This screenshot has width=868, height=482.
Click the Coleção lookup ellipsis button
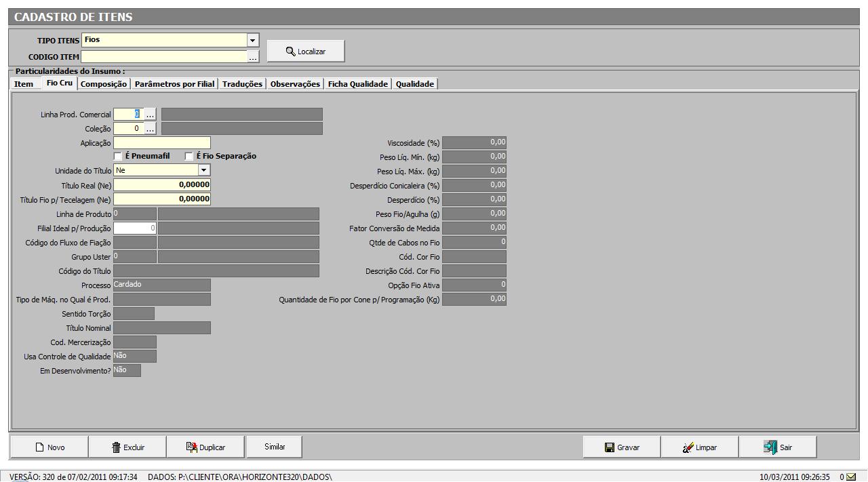[150, 129]
